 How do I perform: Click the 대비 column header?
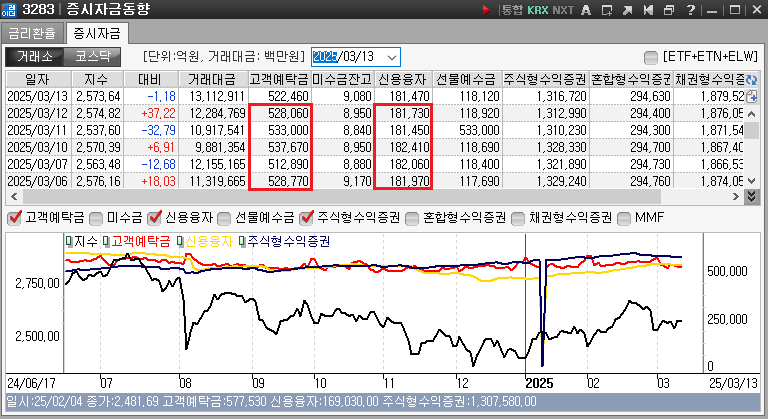coord(150,79)
